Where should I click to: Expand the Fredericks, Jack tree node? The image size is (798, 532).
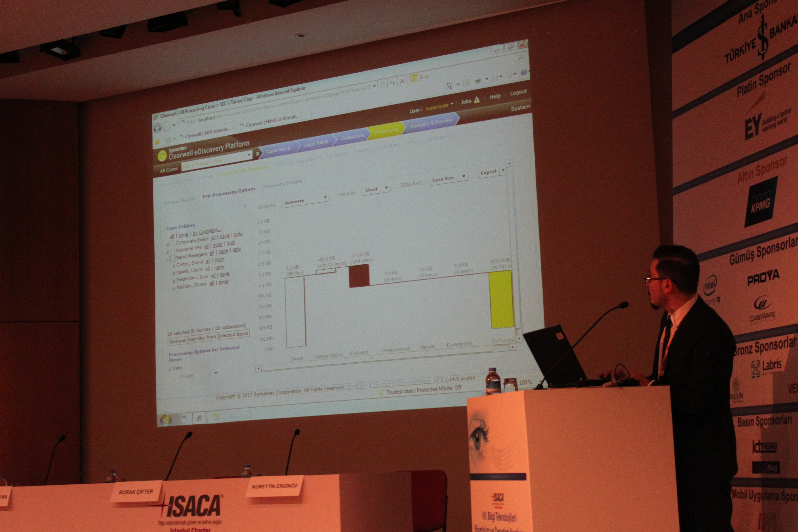click(174, 281)
